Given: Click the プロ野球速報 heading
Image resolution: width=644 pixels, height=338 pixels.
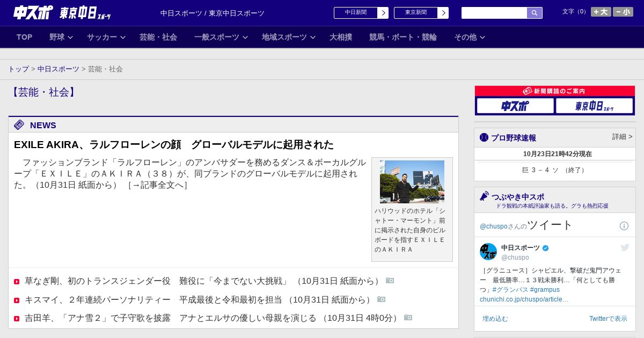Looking at the screenshot, I should [514, 138].
